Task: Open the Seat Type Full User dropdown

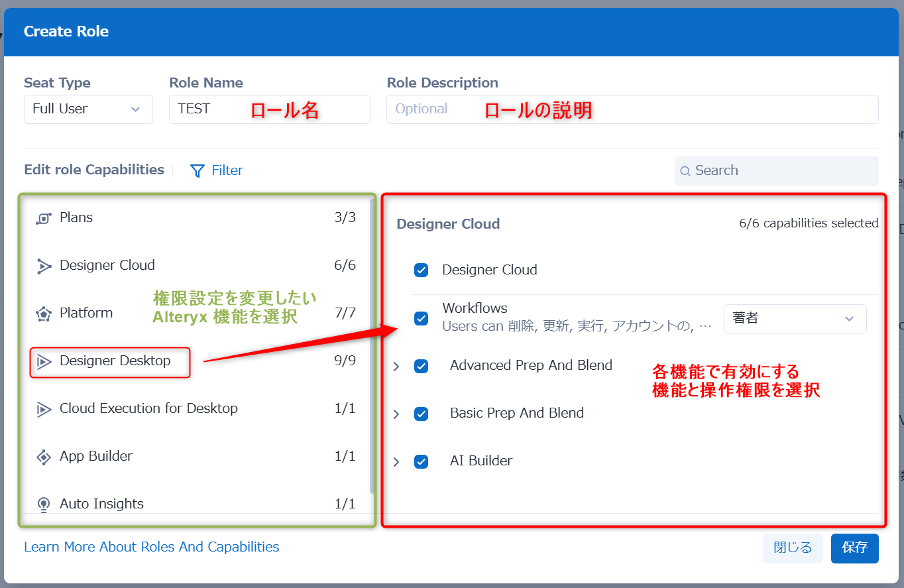Action: pyautogui.click(x=88, y=109)
